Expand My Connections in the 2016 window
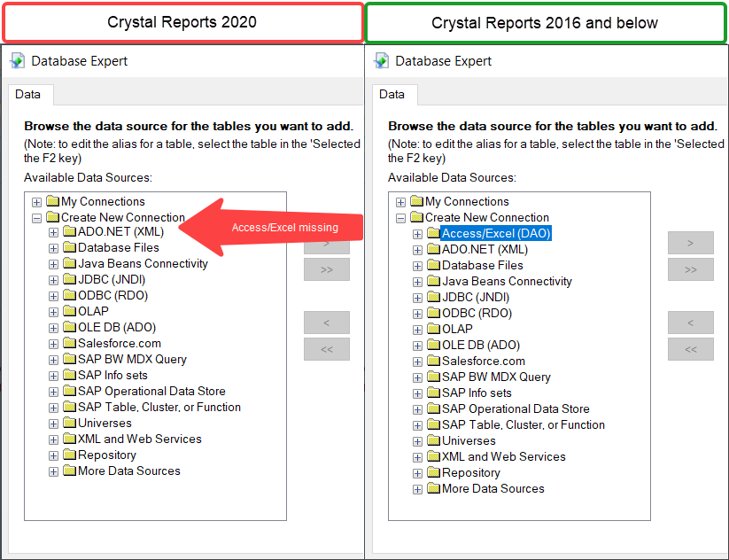Viewport: 729px width, 560px height. click(x=400, y=202)
